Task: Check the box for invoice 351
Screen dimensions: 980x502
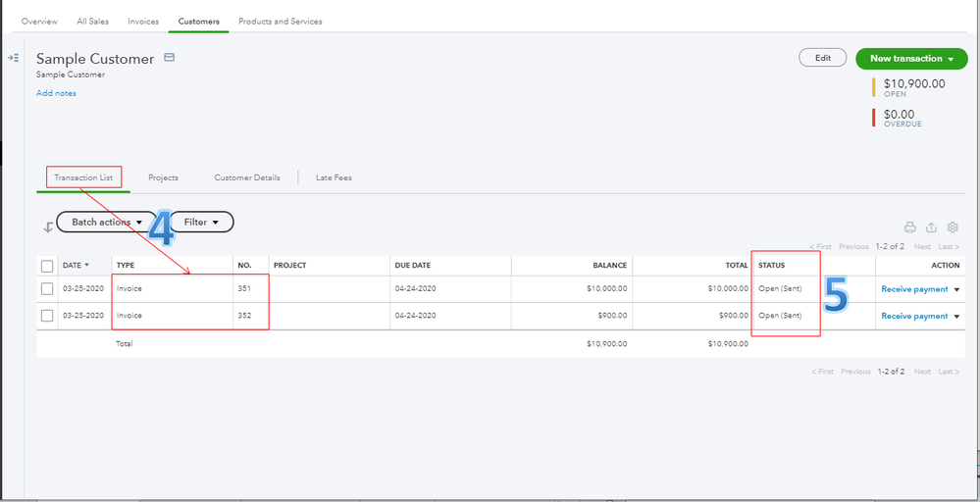Action: [x=47, y=289]
